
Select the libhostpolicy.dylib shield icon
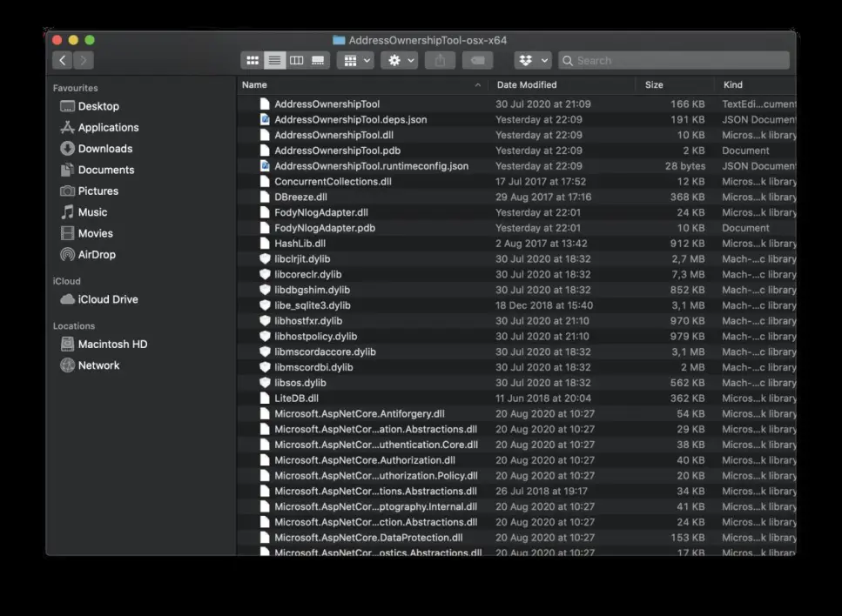(265, 337)
